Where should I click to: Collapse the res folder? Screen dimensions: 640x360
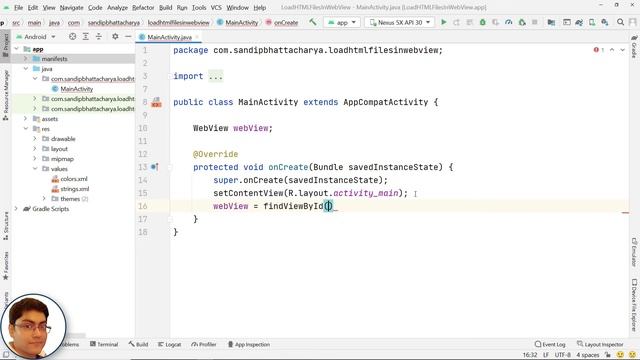click(26, 129)
